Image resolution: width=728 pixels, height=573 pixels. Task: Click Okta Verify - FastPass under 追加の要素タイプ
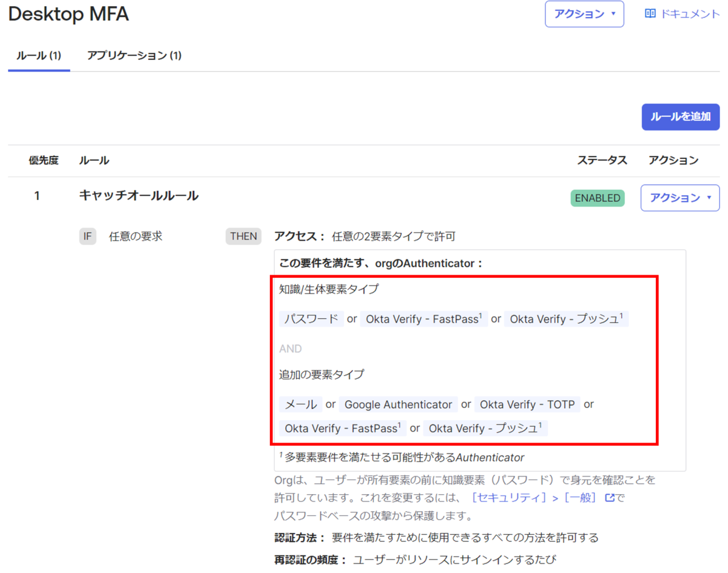pyautogui.click(x=343, y=429)
